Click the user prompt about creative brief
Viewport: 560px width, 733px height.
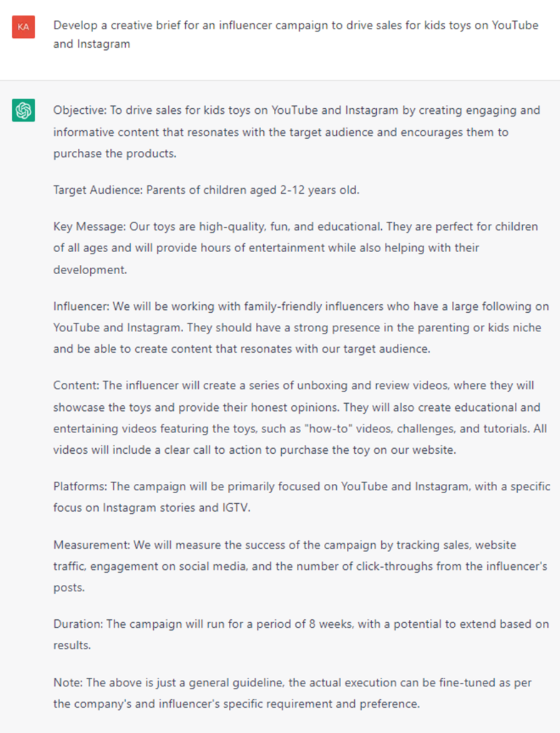click(x=295, y=34)
